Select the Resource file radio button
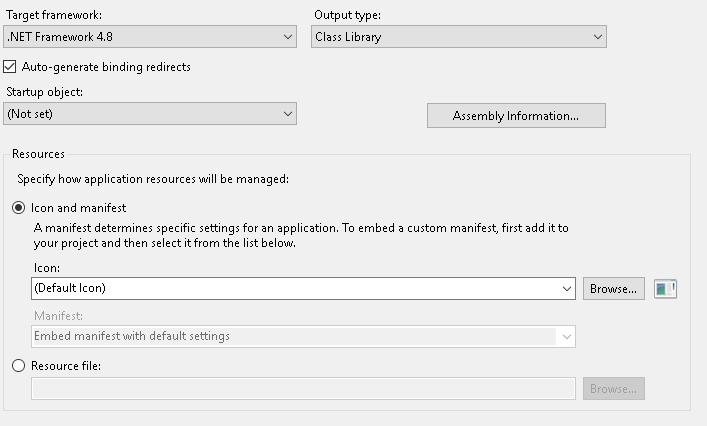The image size is (707, 426). pos(18,366)
